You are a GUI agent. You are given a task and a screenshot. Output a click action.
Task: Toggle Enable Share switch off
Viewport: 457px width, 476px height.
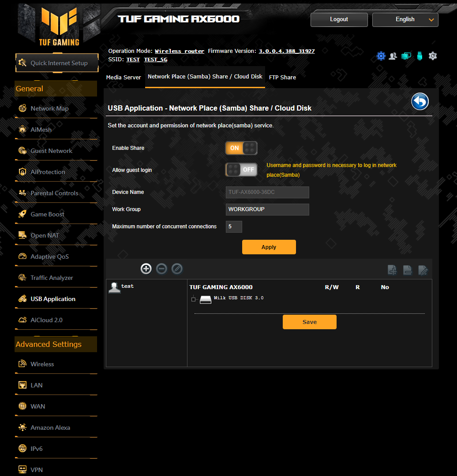(241, 148)
